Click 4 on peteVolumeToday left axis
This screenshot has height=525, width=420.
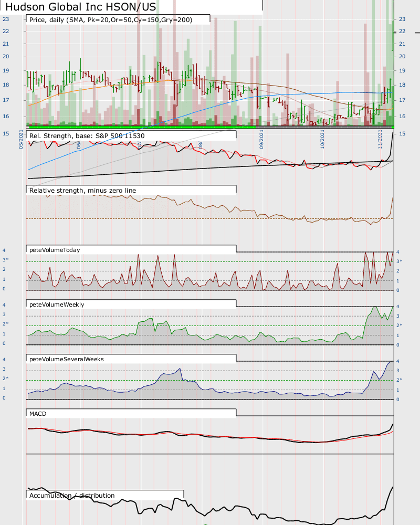coord(4,250)
